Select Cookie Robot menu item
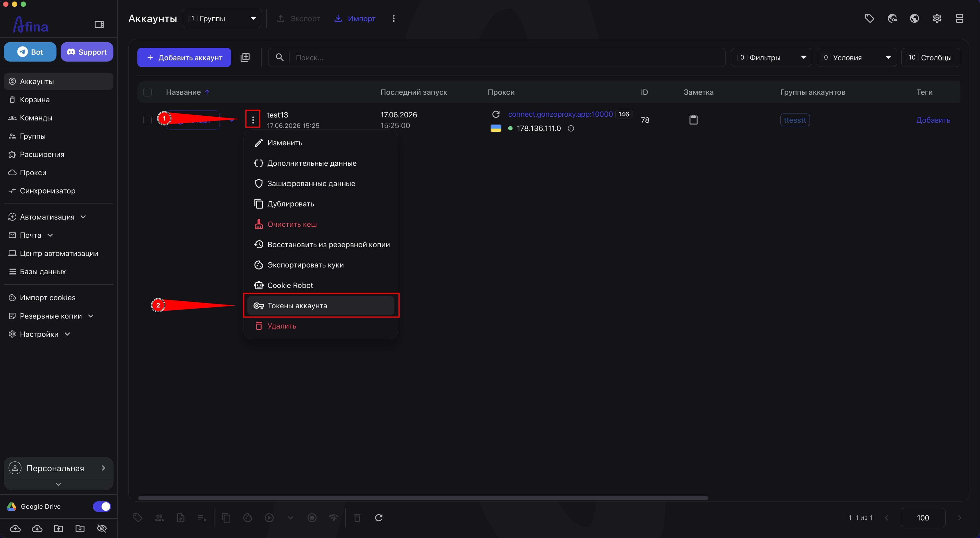This screenshot has height=538, width=980. 320,285
